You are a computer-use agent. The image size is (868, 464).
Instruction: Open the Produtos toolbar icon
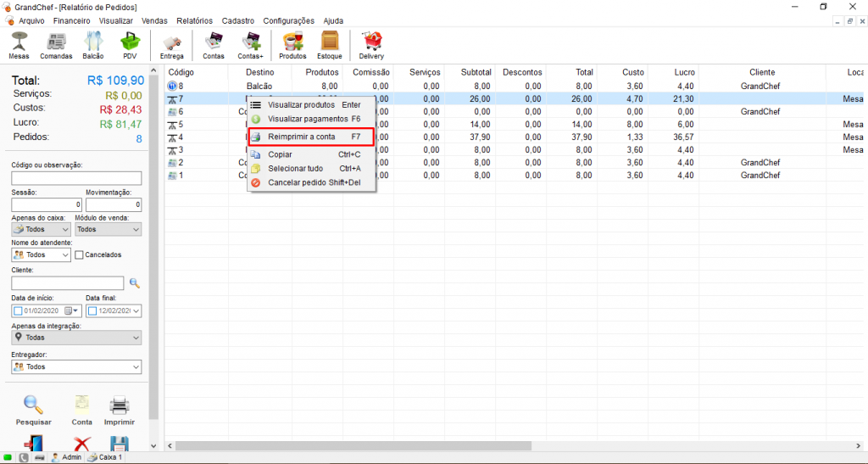(x=292, y=44)
